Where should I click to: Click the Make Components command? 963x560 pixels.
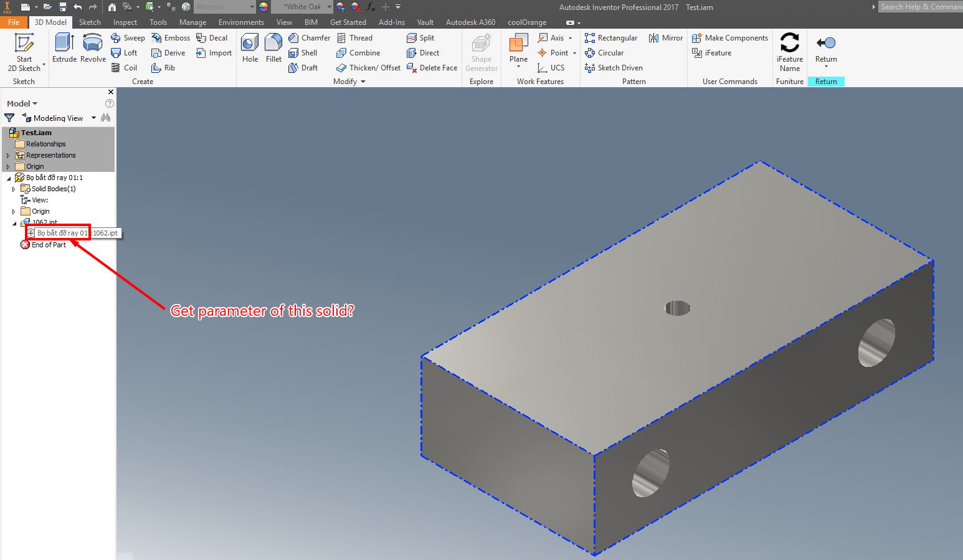coord(729,37)
